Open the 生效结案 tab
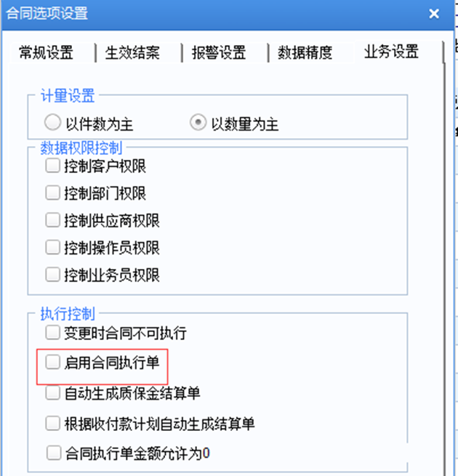458x476 pixels. tap(132, 52)
